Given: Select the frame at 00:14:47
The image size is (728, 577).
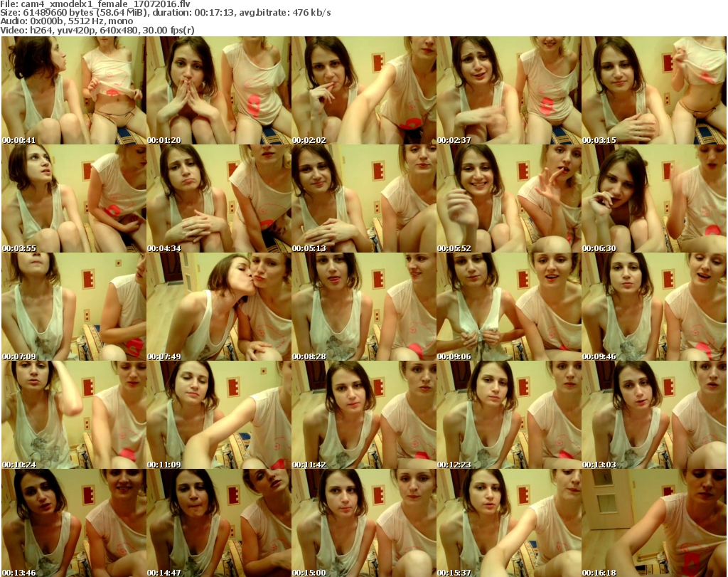Looking at the screenshot, I should point(219,523).
